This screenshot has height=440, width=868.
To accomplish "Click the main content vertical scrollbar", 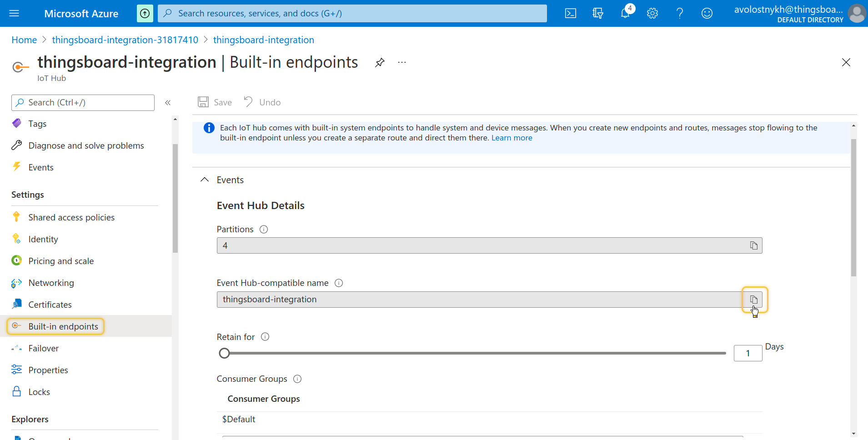I will click(x=853, y=207).
